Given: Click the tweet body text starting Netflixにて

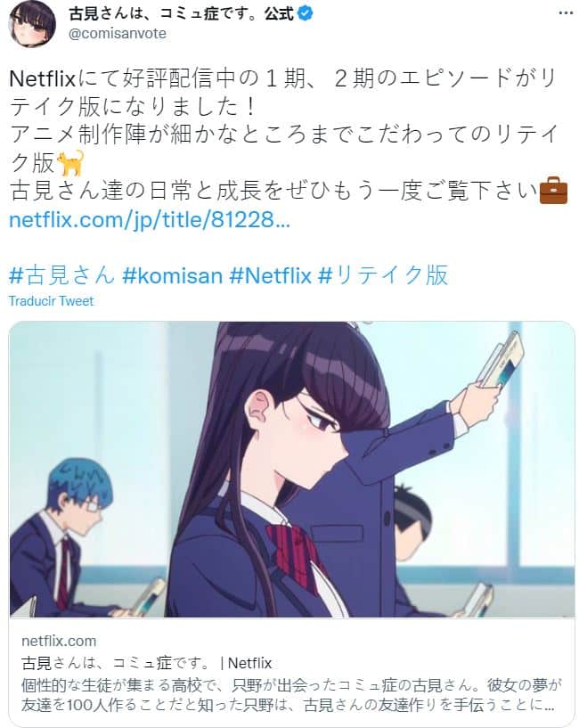Looking at the screenshot, I should coord(283,135).
